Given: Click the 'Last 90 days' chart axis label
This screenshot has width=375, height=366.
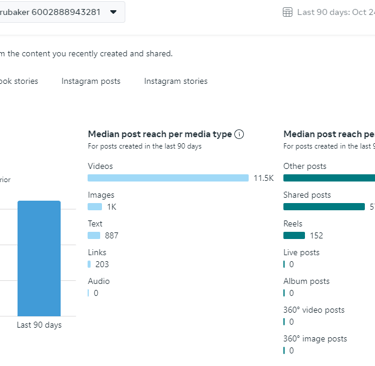Looking at the screenshot, I should pos(39,325).
